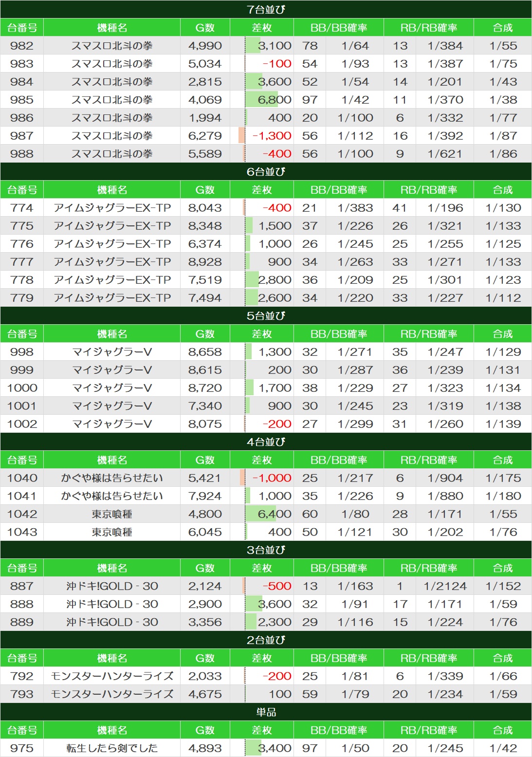The height and width of the screenshot is (757, 532).
Task: Click the "6台並び" section heading
Action: coord(266,171)
